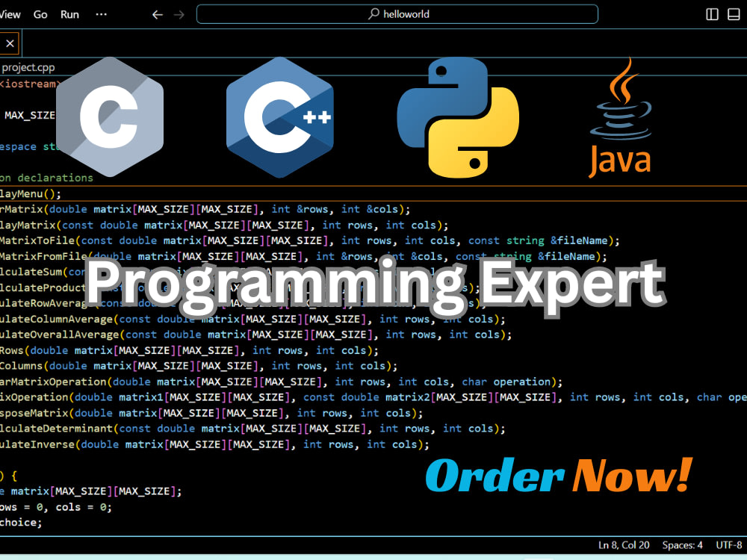
Task: Click the sposeMatrix declaration line
Action: pos(211,413)
